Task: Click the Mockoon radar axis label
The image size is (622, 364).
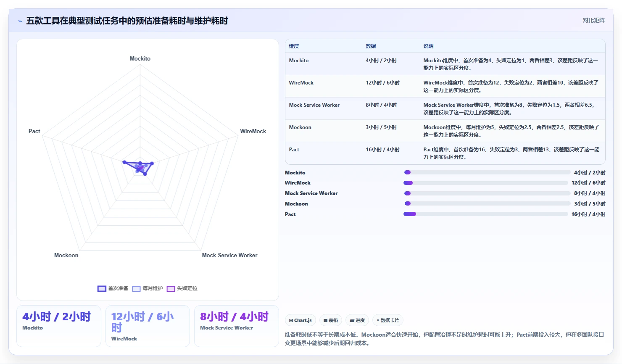Action: 66,255
